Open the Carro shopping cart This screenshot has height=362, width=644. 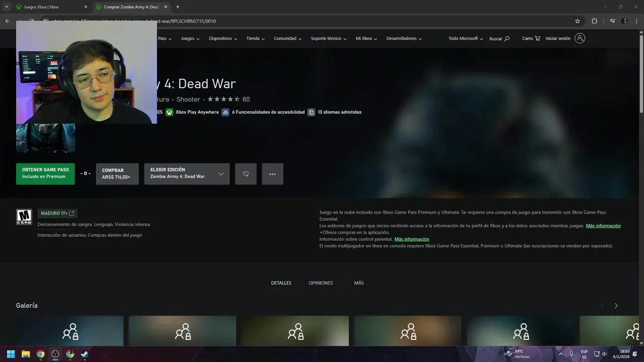[531, 39]
